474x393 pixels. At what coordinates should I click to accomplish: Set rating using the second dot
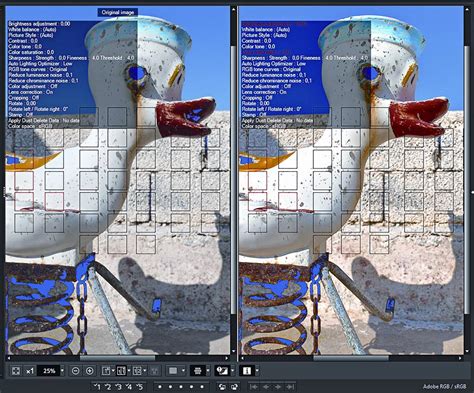coord(170,387)
